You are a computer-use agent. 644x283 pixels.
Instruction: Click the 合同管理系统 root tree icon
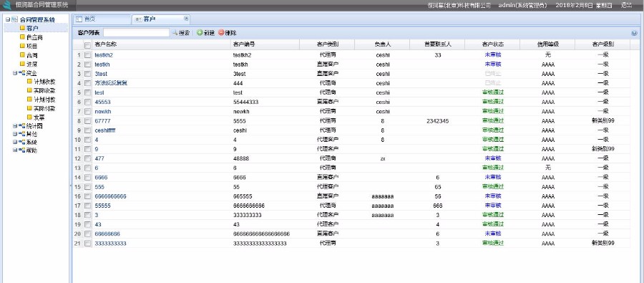(15, 19)
